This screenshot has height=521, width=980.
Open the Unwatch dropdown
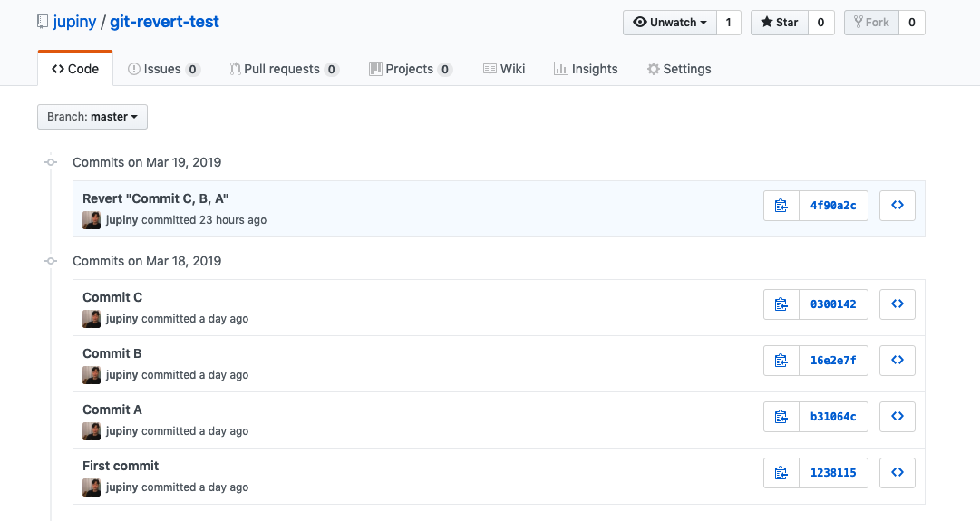click(669, 23)
